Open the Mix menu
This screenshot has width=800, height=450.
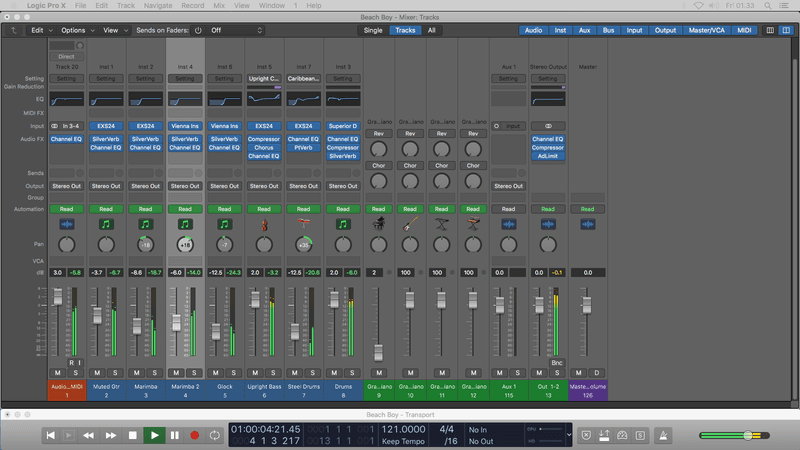(219, 6)
